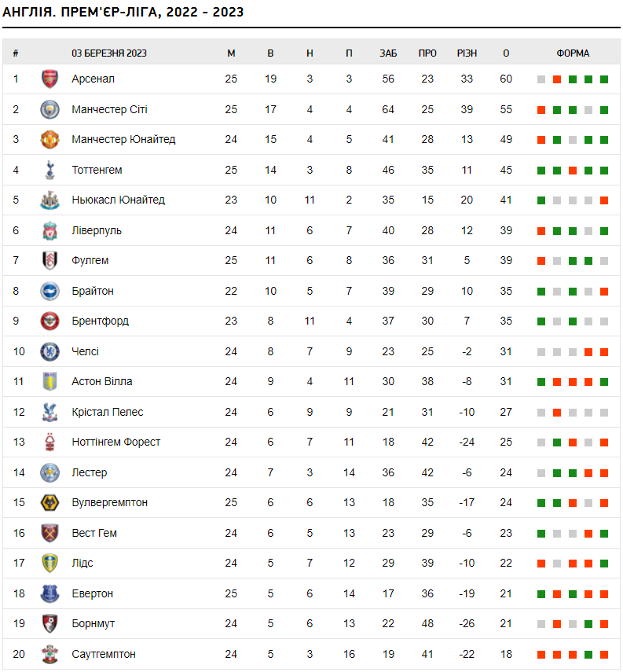Click the Manchester City club crest
The height and width of the screenshot is (672, 623).
pos(49,110)
